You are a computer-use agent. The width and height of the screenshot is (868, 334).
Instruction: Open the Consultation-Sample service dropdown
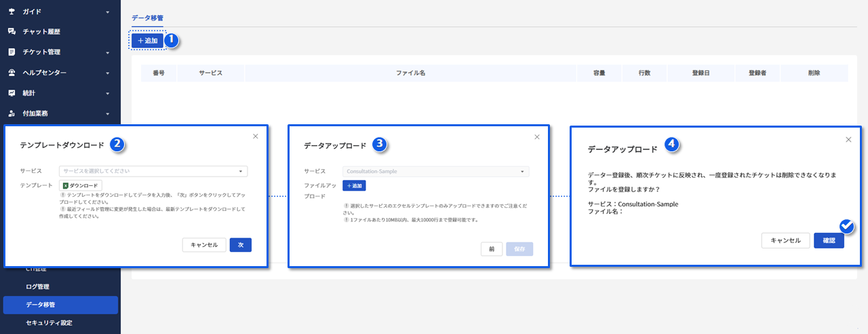(x=437, y=171)
